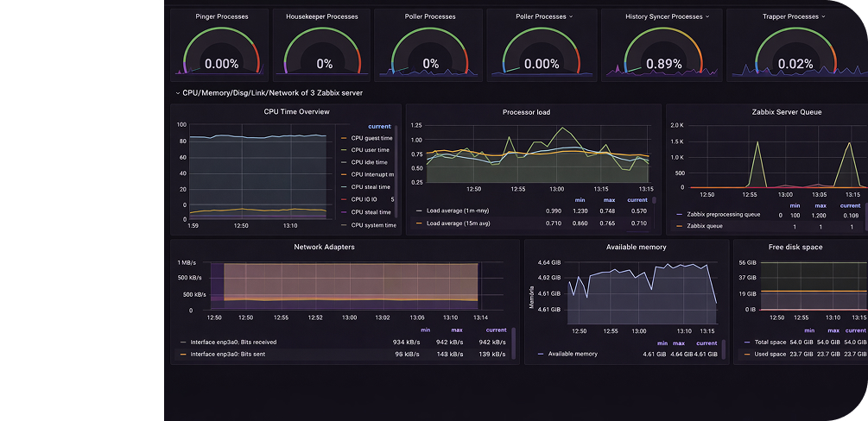The height and width of the screenshot is (421, 868).
Task: Open the Network Adapters panel title menu
Action: coord(324,247)
